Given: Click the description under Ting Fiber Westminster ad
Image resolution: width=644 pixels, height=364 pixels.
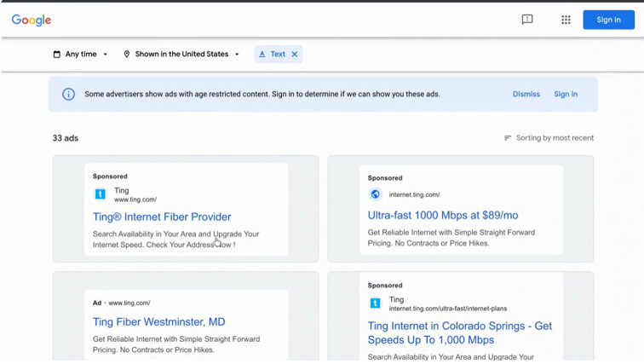Looking at the screenshot, I should click(x=176, y=344).
